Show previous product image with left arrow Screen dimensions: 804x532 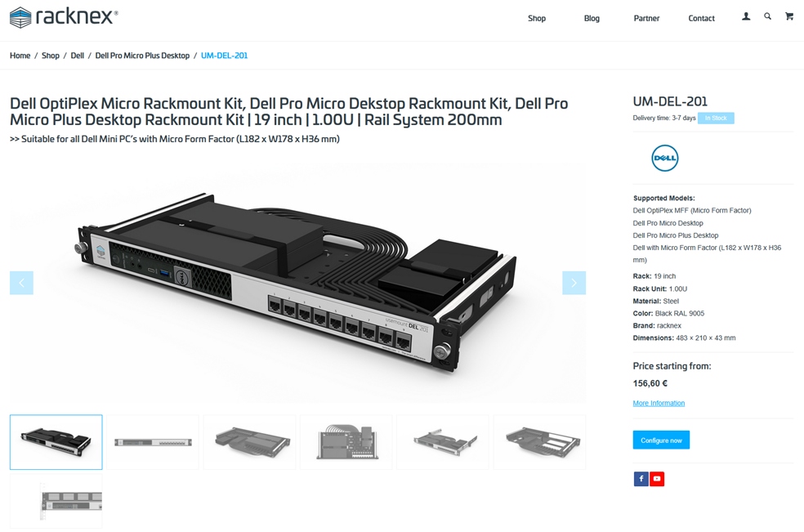[21, 283]
